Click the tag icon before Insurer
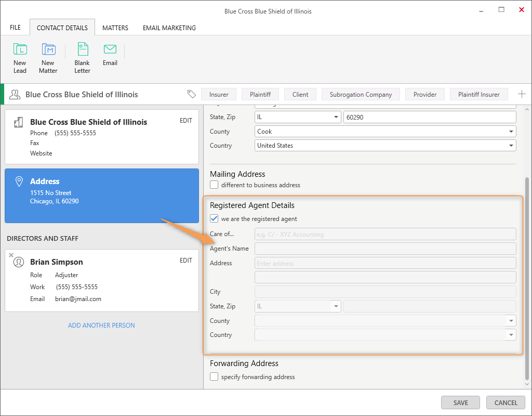Viewport: 532px width, 416px height. (x=191, y=94)
